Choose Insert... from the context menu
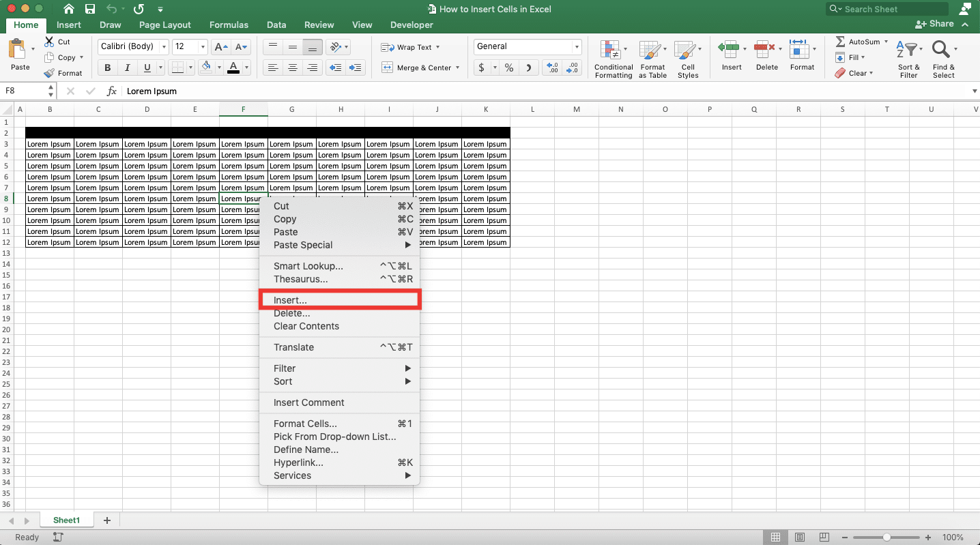 coord(340,300)
